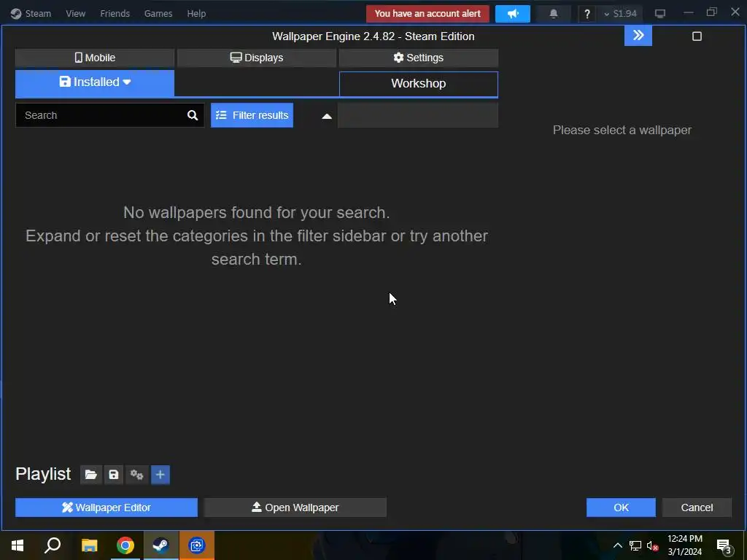The image size is (747, 560).
Task: Switch to Big Picture mode icon
Action: point(659,14)
